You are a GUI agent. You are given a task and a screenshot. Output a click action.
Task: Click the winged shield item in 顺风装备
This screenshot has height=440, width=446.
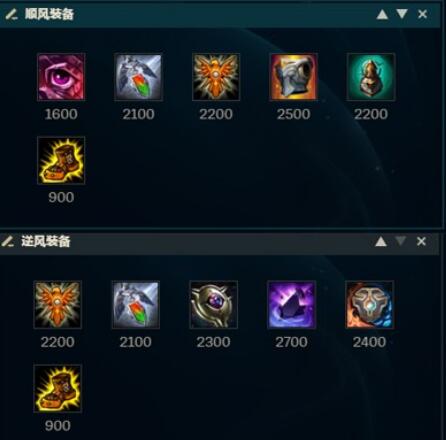(138, 77)
